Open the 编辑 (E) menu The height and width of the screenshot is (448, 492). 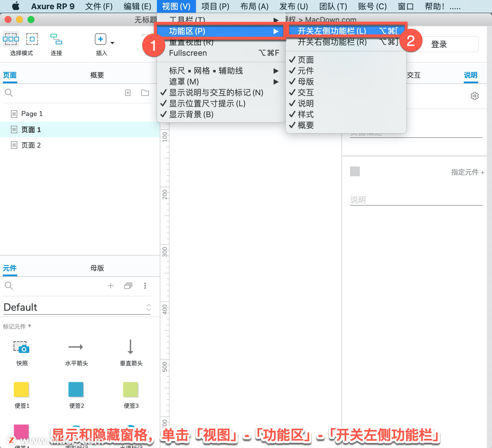coord(137,6)
